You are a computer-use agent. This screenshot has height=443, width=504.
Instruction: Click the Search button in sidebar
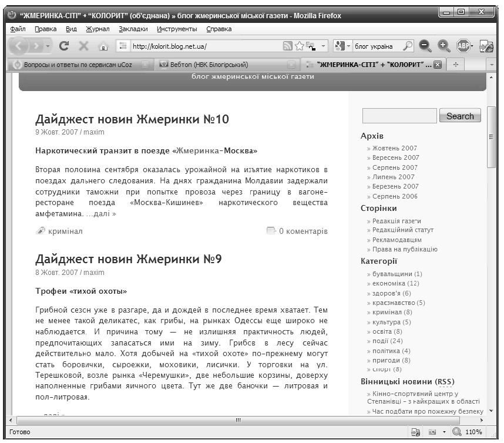click(460, 116)
